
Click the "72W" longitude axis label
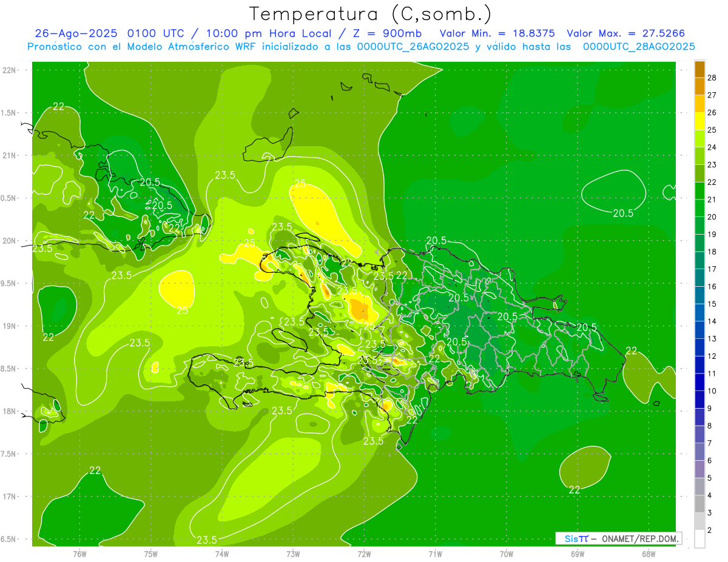[x=364, y=554]
